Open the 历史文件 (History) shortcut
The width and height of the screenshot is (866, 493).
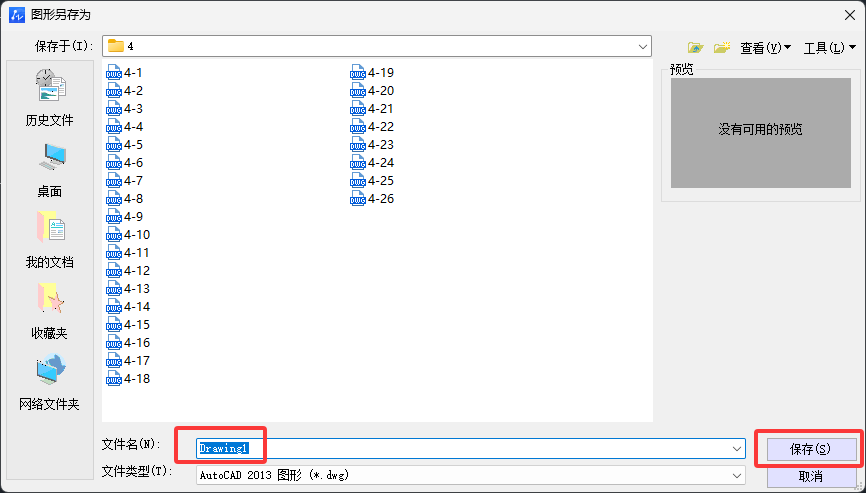pos(50,97)
